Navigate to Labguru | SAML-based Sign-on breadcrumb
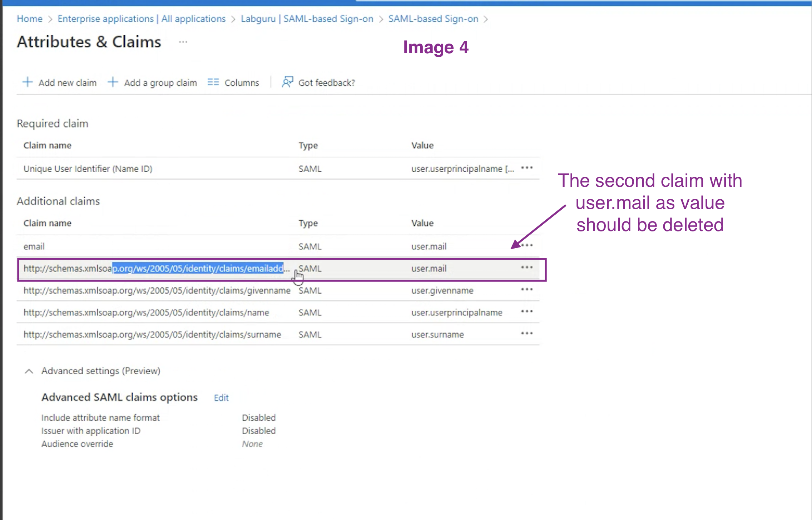 307,19
